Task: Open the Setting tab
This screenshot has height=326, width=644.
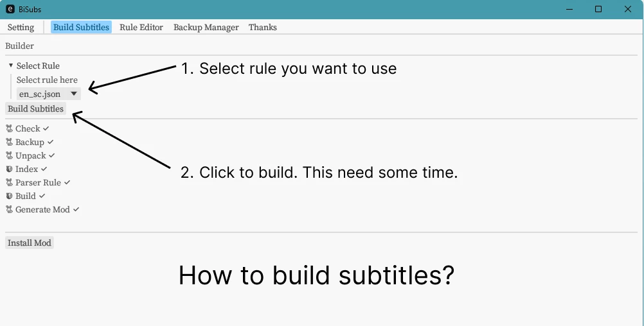Action: pos(21,27)
